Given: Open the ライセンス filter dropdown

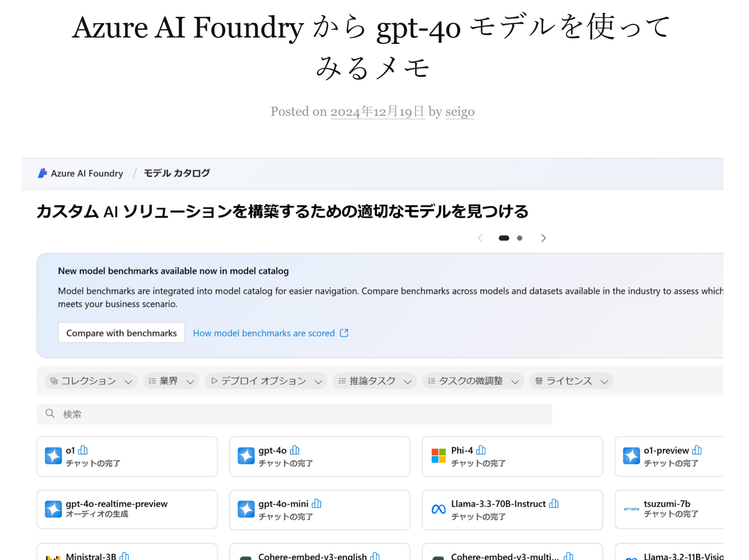Looking at the screenshot, I should point(571,381).
